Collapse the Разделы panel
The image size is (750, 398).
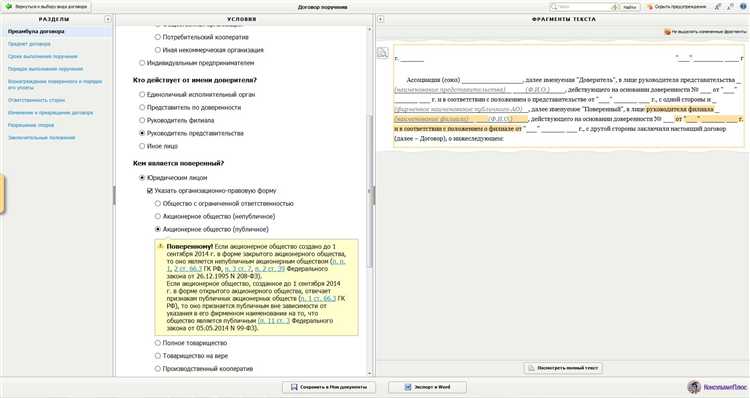[108, 19]
